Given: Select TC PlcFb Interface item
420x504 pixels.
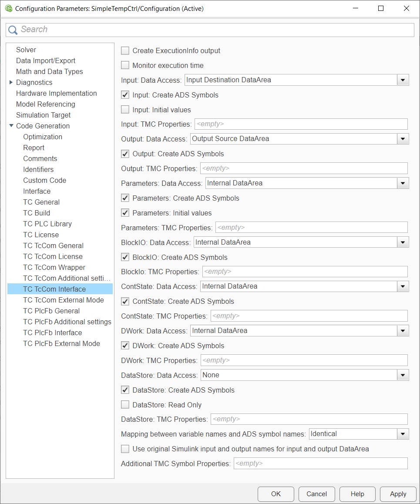Looking at the screenshot, I should (52, 333).
